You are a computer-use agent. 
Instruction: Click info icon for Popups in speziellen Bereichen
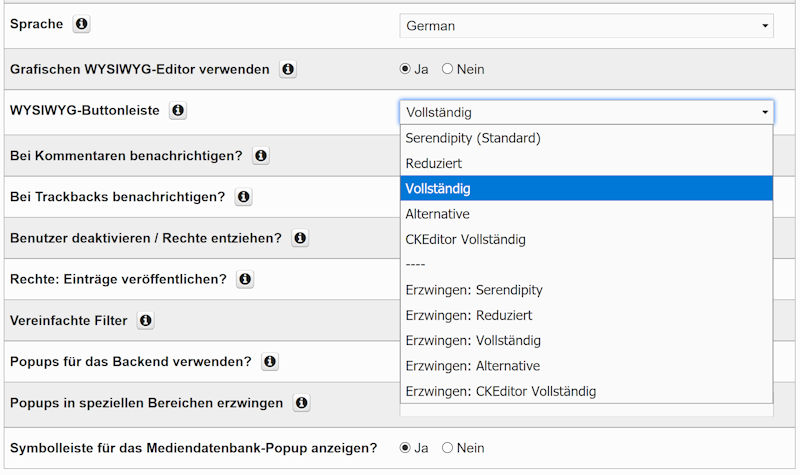pyautogui.click(x=301, y=403)
